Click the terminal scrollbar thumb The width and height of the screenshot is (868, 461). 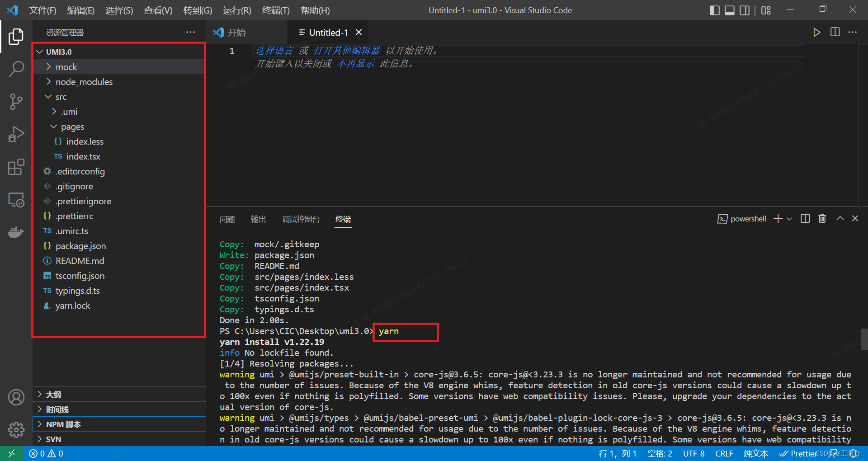tap(864, 339)
